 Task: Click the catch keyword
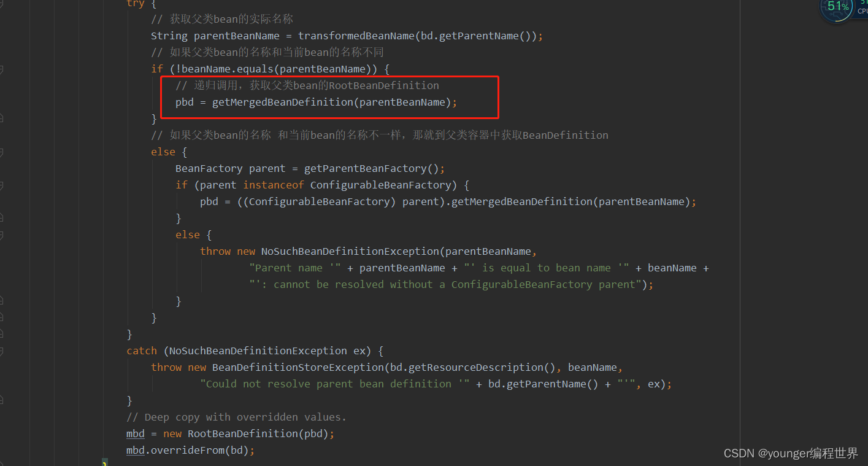pos(142,351)
